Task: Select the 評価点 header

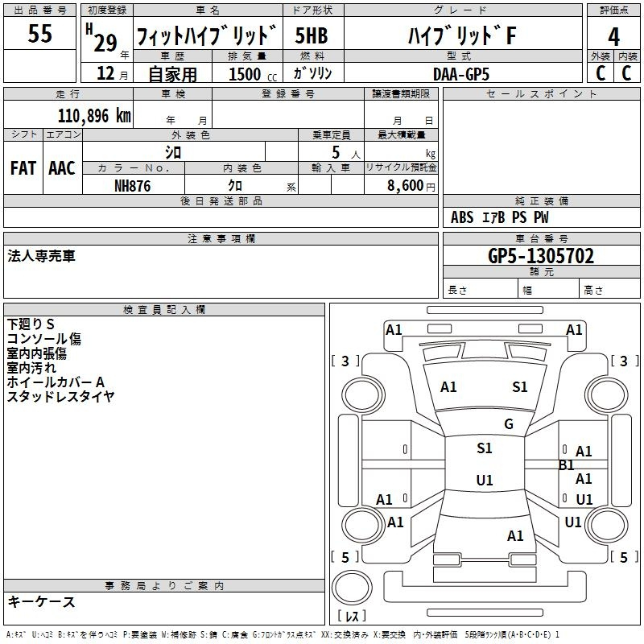Action: tap(613, 10)
